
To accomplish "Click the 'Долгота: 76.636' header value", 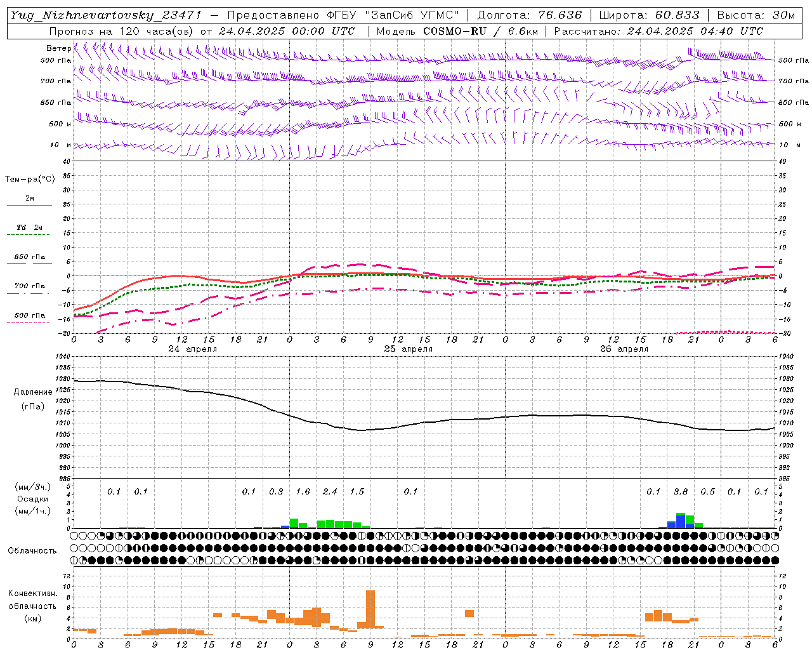I will click(530, 15).
